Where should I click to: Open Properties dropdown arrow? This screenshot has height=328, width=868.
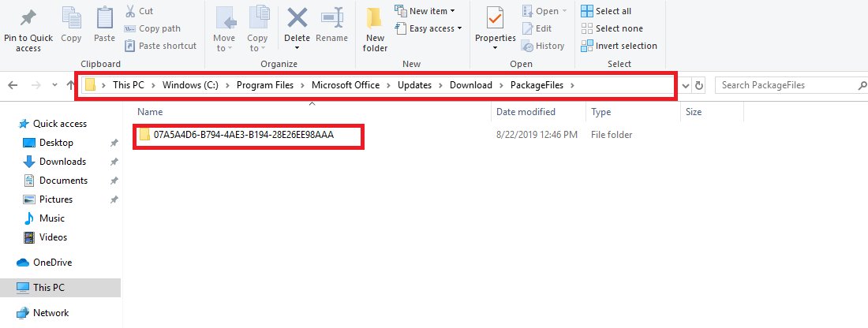(x=496, y=48)
